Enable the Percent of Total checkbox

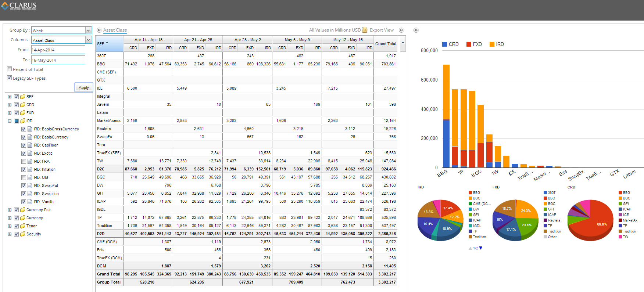pyautogui.click(x=10, y=69)
